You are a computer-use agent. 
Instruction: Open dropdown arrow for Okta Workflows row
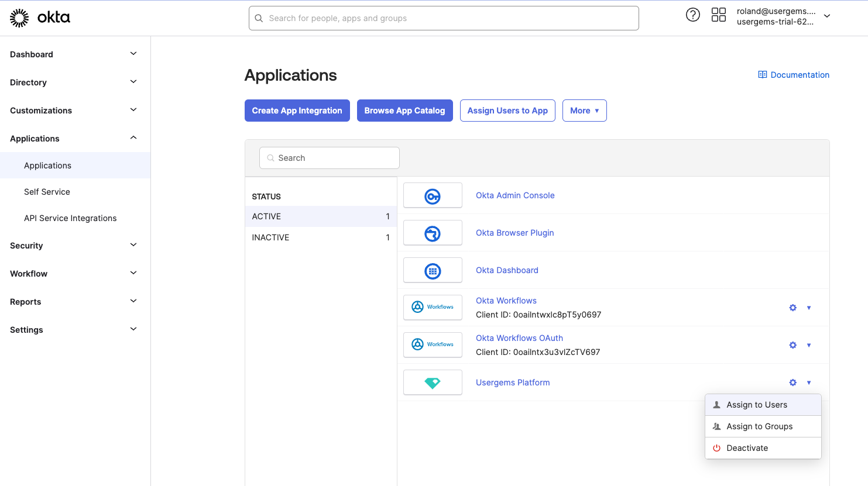809,308
